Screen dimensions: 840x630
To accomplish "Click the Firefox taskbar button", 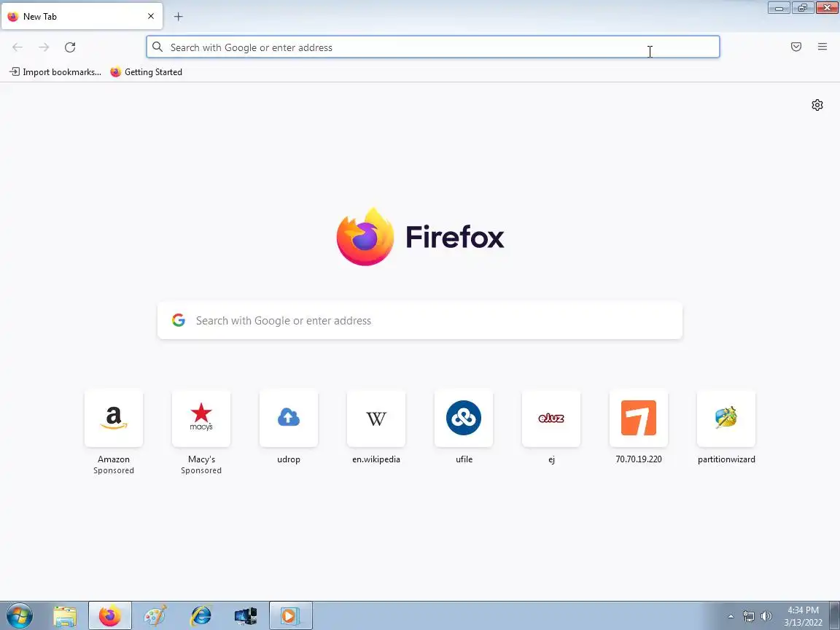I will pyautogui.click(x=110, y=616).
